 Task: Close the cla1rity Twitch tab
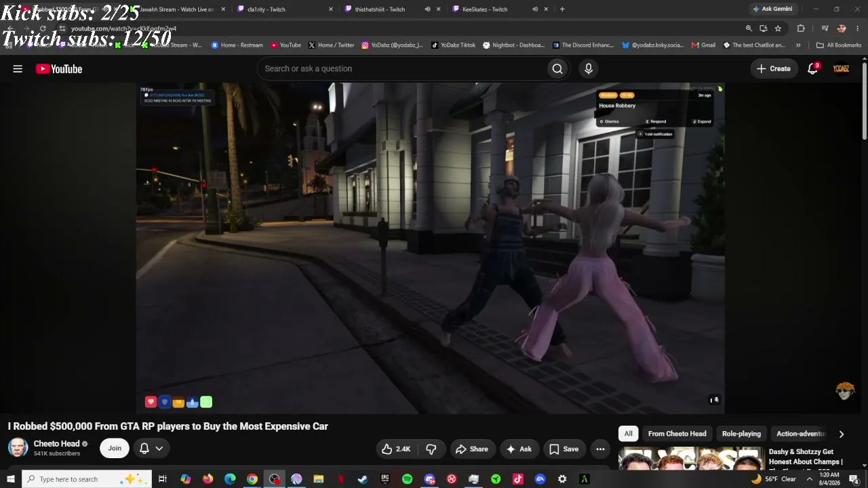click(x=331, y=9)
